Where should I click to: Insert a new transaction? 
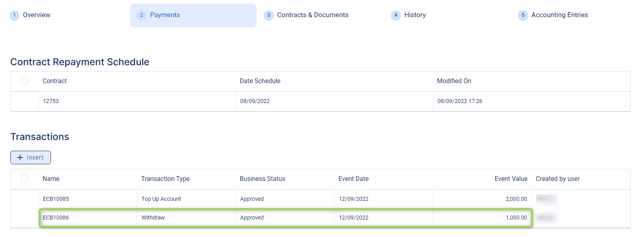(31, 157)
